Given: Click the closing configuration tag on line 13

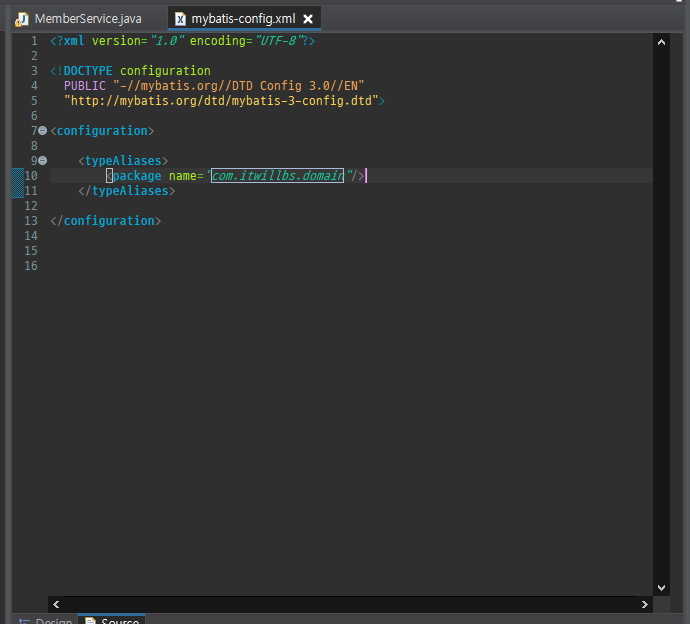Looking at the screenshot, I should coord(106,220).
